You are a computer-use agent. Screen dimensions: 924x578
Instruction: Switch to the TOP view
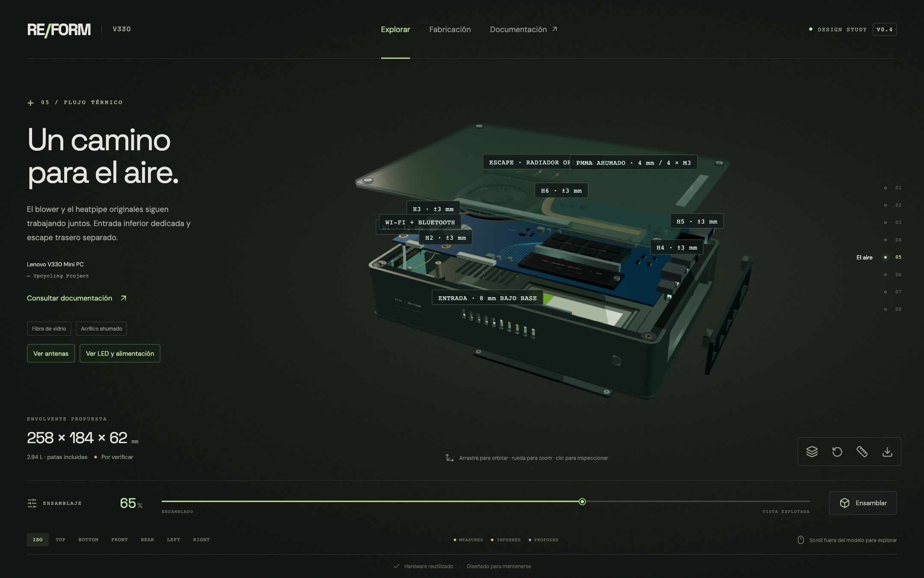pos(60,539)
